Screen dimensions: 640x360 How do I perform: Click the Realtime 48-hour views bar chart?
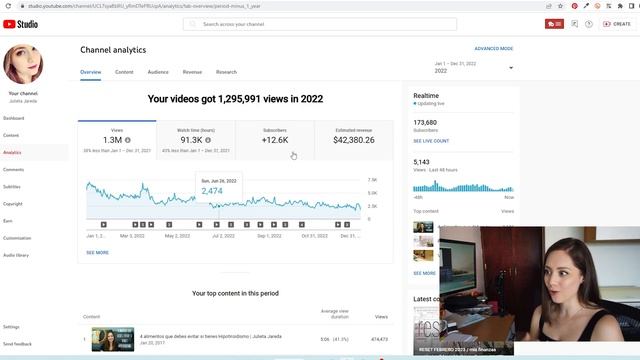(463, 187)
